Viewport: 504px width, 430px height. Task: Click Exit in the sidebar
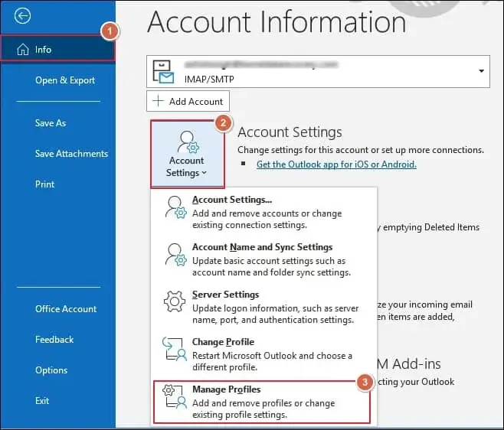pos(42,401)
